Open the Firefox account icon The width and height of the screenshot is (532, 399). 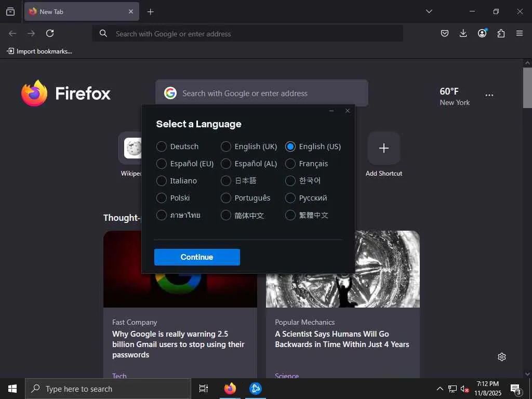482,33
